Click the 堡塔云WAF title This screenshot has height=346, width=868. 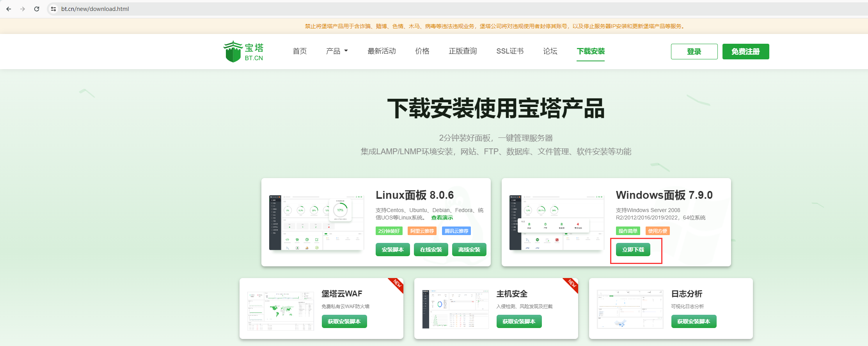coord(342,294)
